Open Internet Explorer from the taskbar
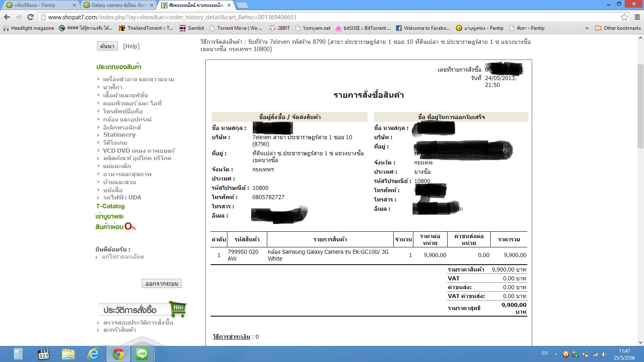644x362 pixels. pyautogui.click(x=93, y=354)
